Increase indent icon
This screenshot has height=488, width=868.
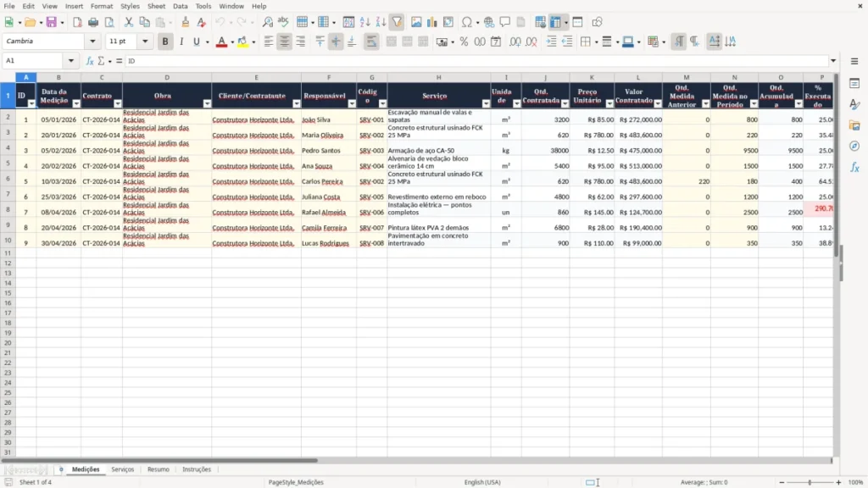[x=551, y=42]
